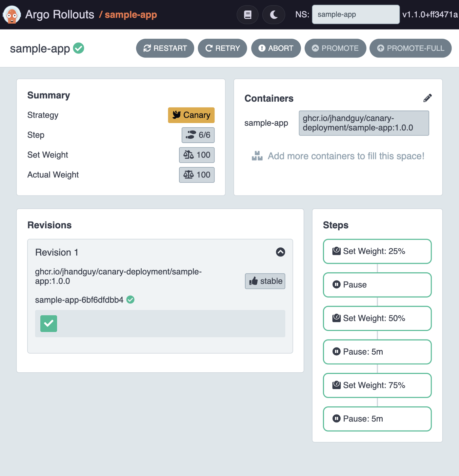This screenshot has height=476, width=459.
Task: Click the sample-app-6bf6dfdbb4 replica set name
Action: tap(79, 300)
